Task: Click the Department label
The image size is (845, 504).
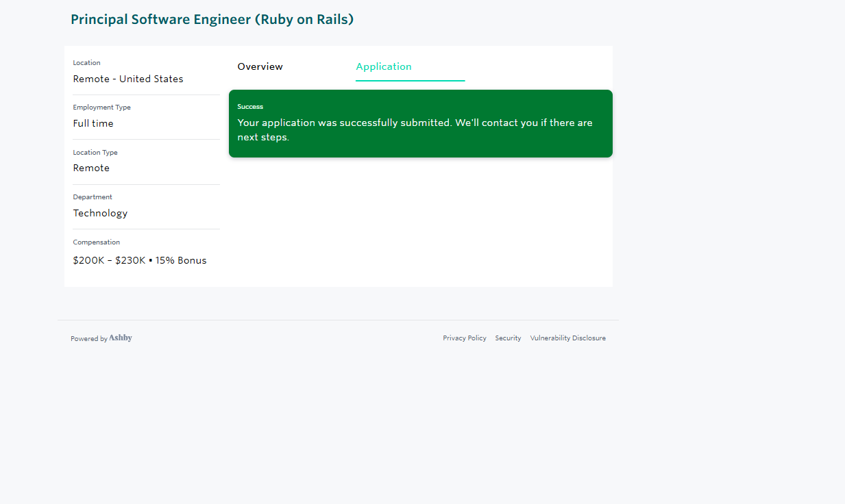Action: [x=93, y=197]
